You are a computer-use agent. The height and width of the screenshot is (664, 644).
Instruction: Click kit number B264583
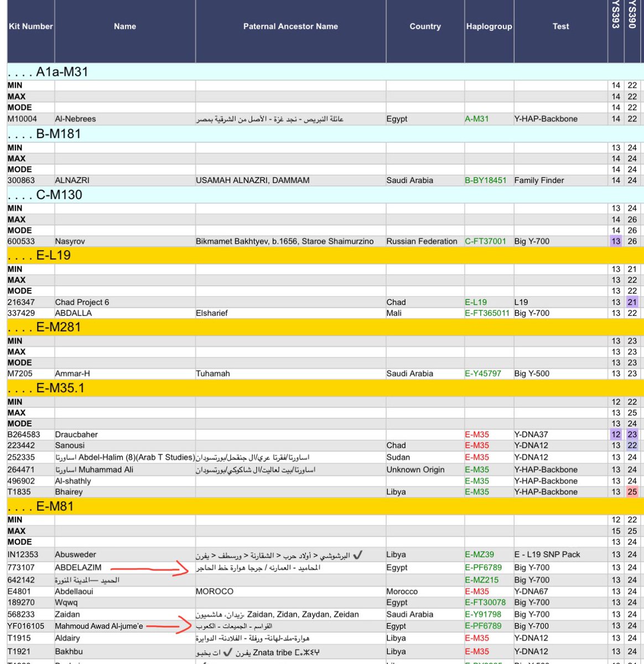click(24, 434)
